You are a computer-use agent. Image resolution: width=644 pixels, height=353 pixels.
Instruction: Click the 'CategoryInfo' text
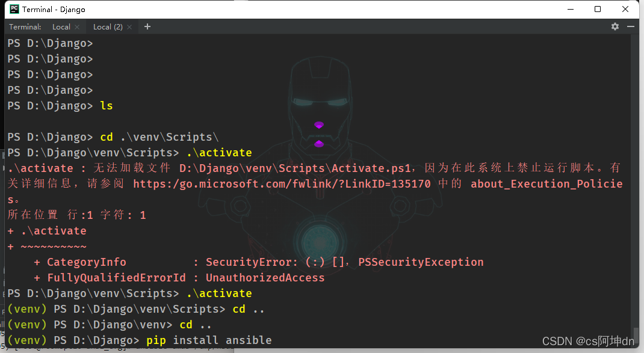[x=86, y=262]
